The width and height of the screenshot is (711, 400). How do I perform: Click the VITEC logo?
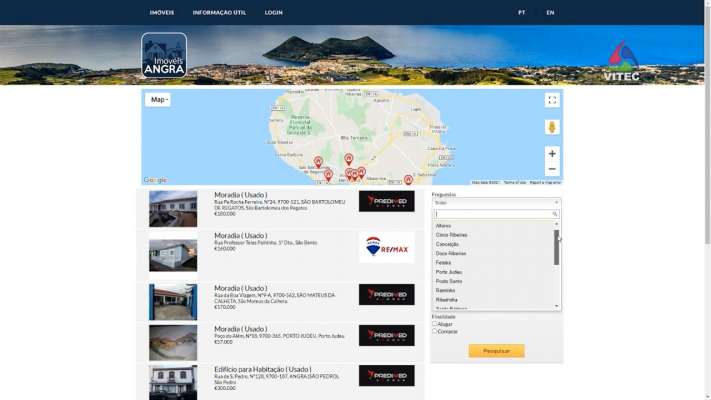click(x=621, y=61)
